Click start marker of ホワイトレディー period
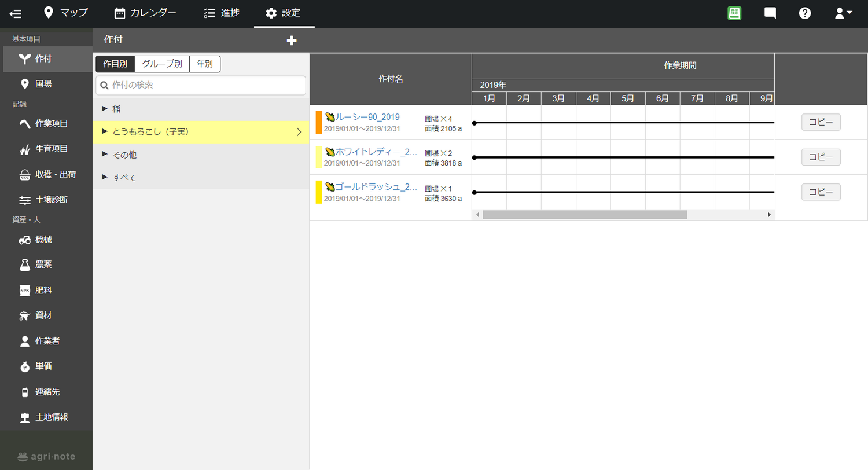868x470 pixels. pyautogui.click(x=475, y=157)
